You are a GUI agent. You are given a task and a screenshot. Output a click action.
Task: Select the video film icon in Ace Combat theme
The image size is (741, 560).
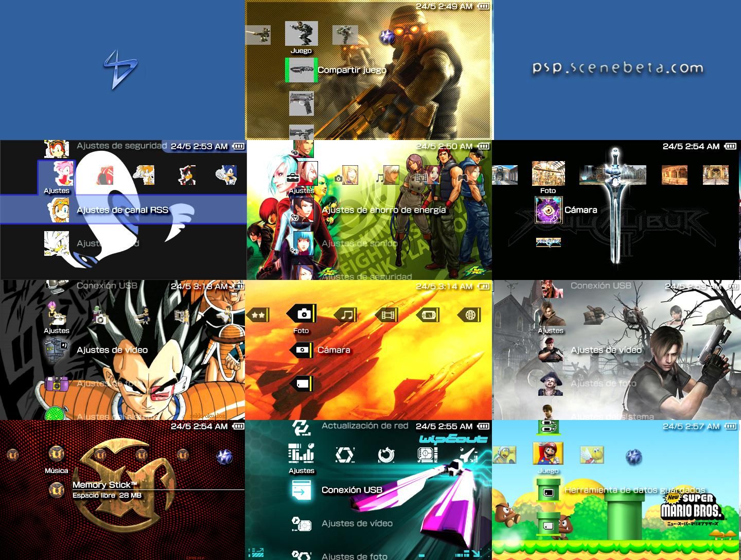tap(386, 314)
